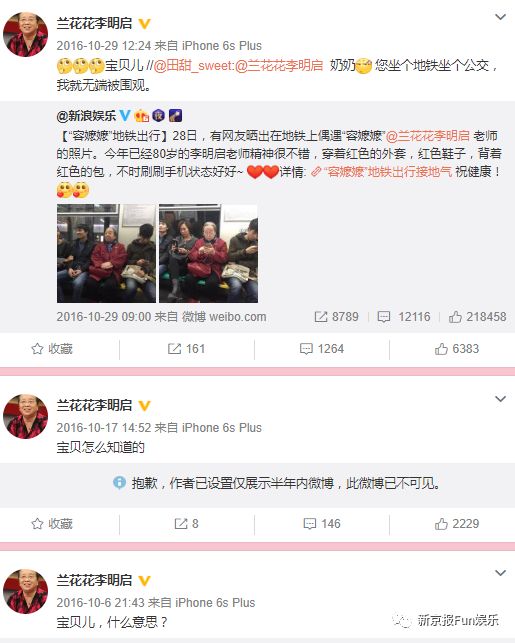Open comments icon showing 1264
The height and width of the screenshot is (643, 515).
[322, 349]
